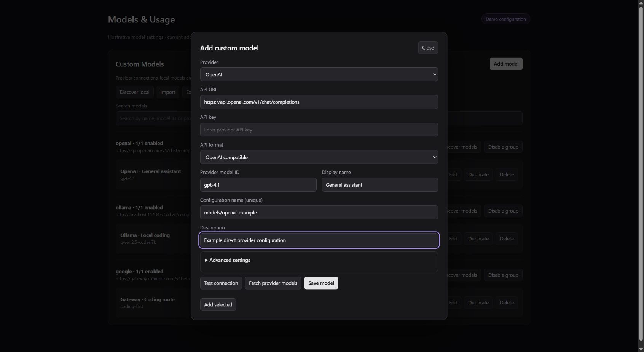The height and width of the screenshot is (352, 644).
Task: Click the Save model button
Action: [321, 283]
